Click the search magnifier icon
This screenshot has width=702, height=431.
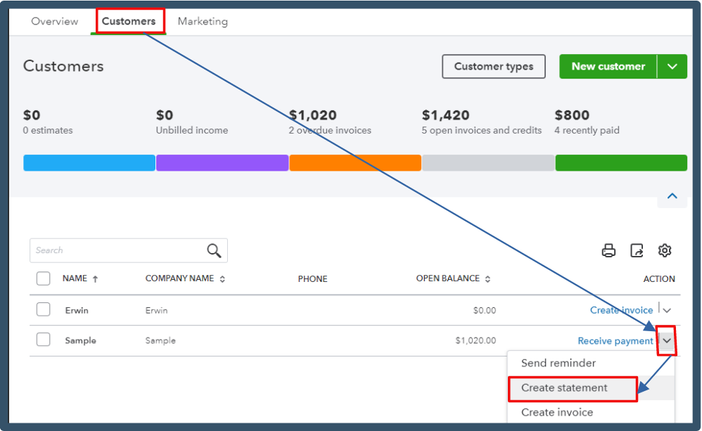tap(214, 250)
